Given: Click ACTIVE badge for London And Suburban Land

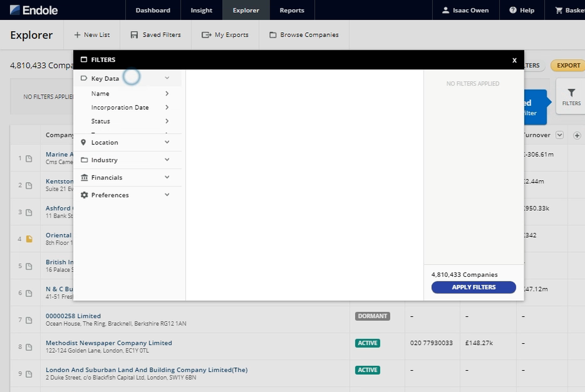Looking at the screenshot, I should click(x=367, y=370).
